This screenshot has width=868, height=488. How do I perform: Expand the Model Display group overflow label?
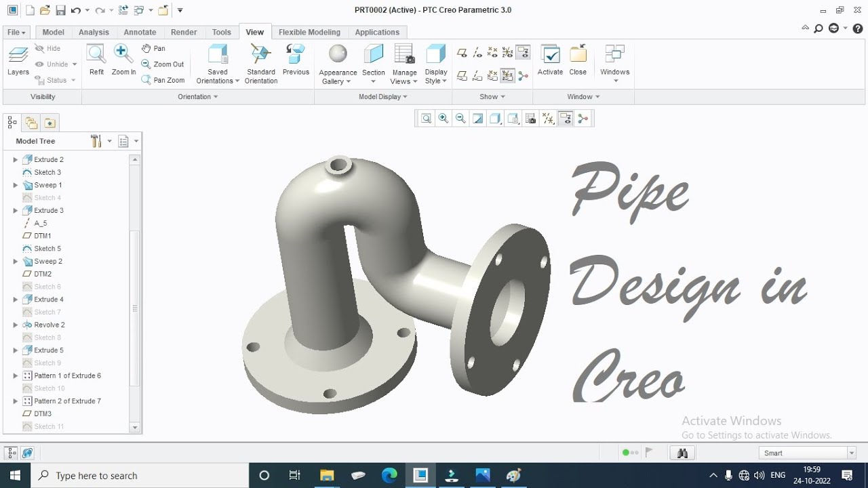click(x=382, y=97)
